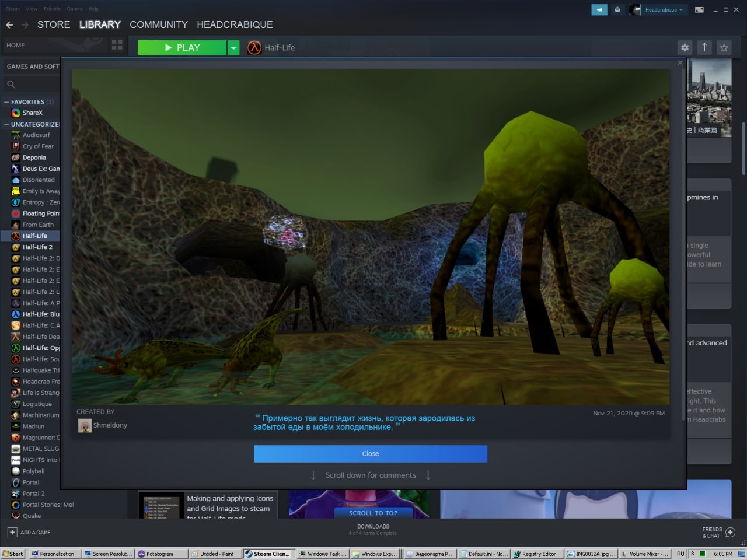Viewport: 747px width, 560px height.
Task: Expand the Games and Software filter
Action: (32, 66)
